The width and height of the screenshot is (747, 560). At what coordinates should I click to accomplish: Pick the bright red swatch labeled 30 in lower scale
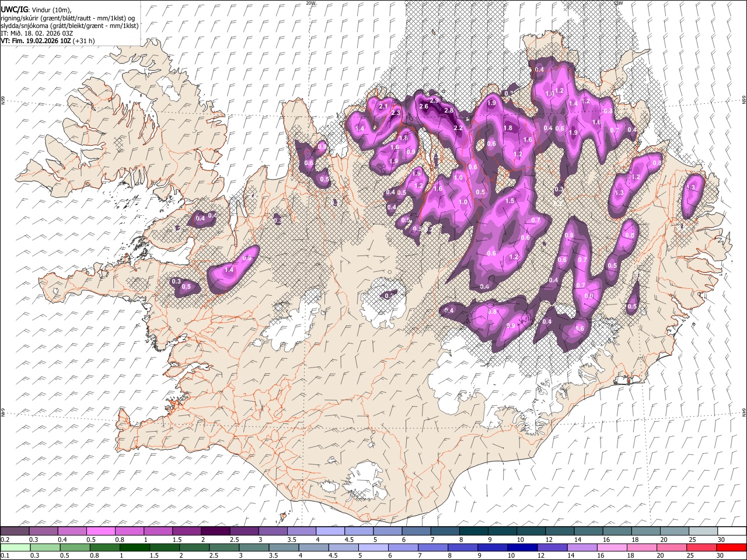[x=731, y=547]
